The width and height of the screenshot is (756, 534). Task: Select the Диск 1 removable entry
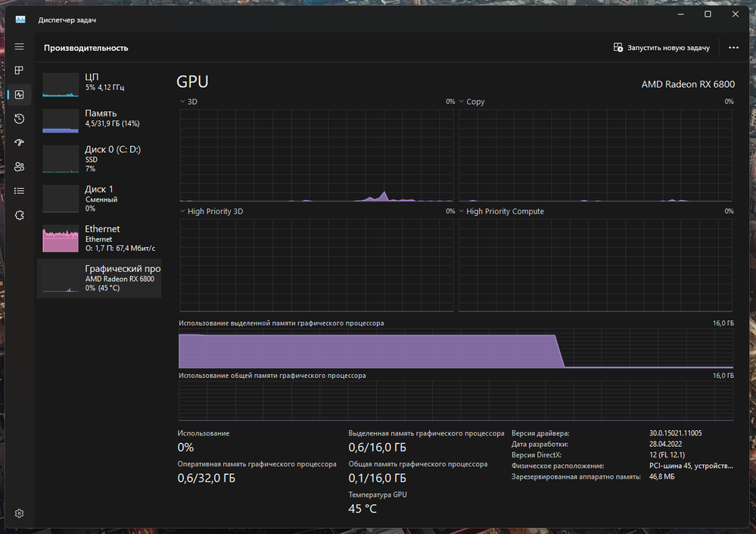99,198
